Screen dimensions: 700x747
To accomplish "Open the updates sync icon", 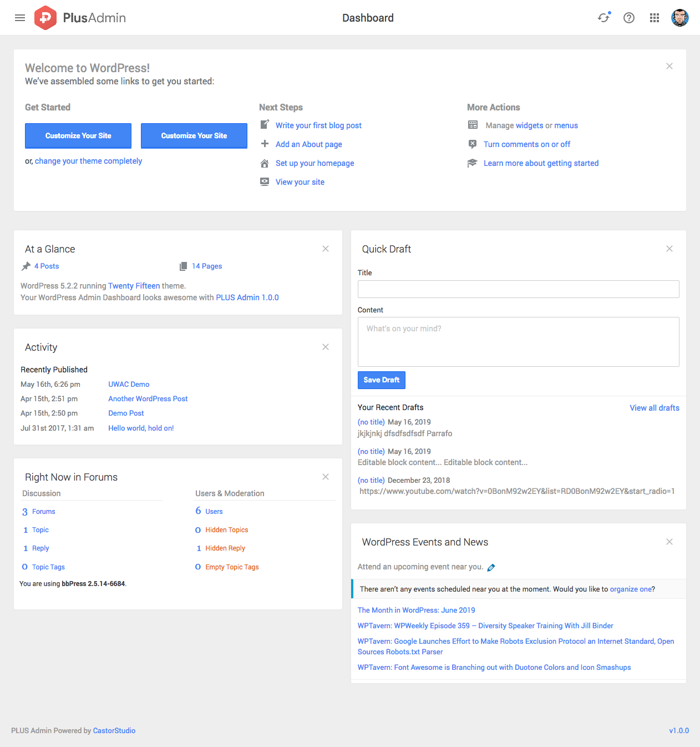I will (603, 18).
